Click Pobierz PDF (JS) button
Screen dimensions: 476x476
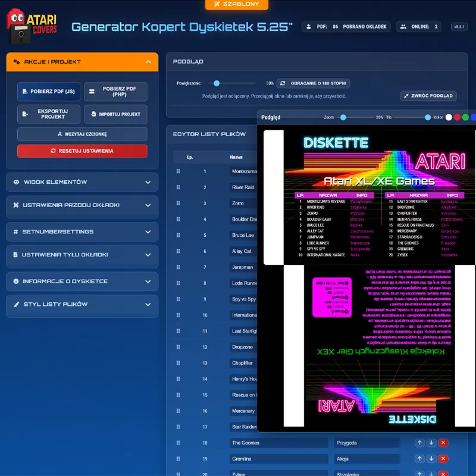pyautogui.click(x=49, y=92)
